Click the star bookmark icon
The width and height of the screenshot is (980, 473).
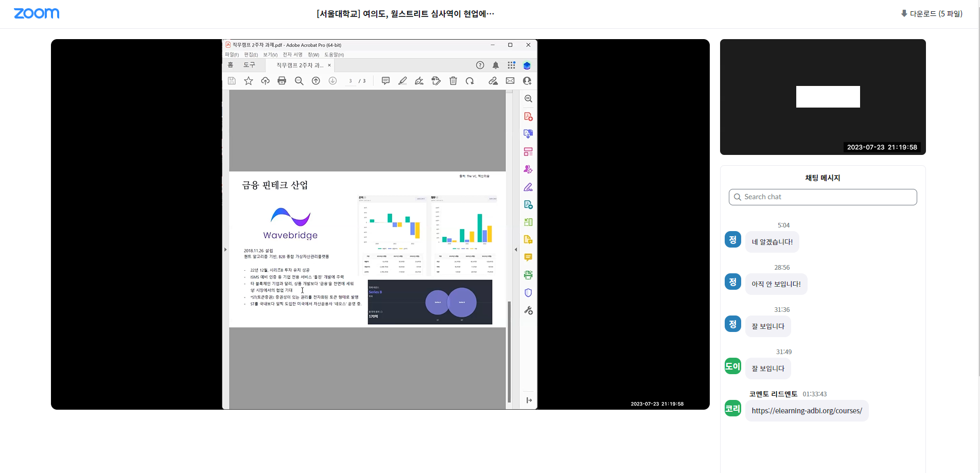click(x=249, y=81)
